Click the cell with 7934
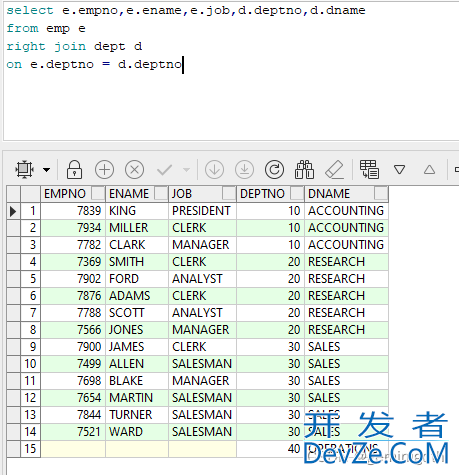The width and height of the screenshot is (459, 475). tap(73, 228)
